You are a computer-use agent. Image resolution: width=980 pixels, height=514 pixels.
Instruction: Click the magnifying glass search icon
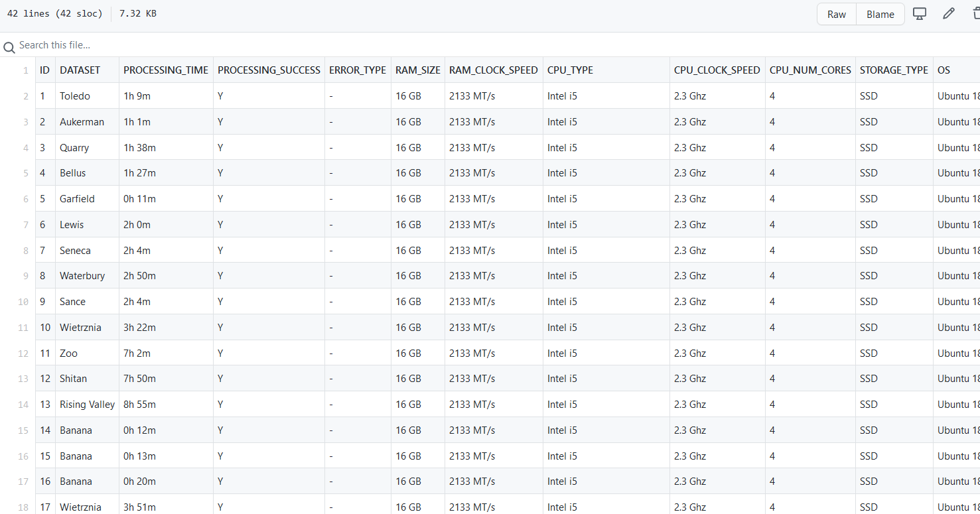coord(9,45)
